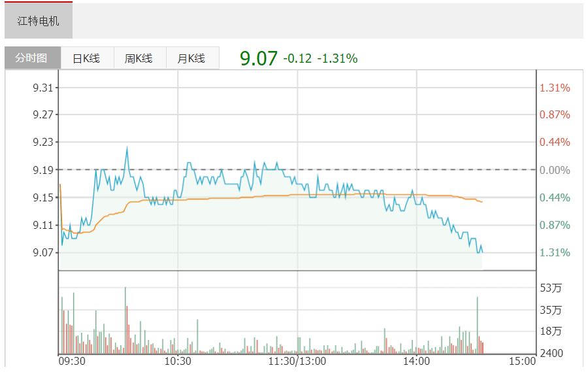Click the price change -0.12
Viewport: 588px width, 372px height.
point(297,59)
